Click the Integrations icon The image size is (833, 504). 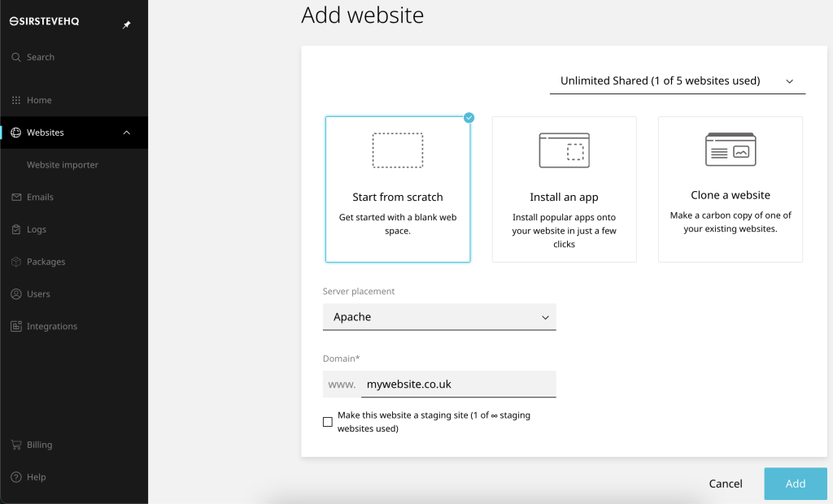click(16, 327)
